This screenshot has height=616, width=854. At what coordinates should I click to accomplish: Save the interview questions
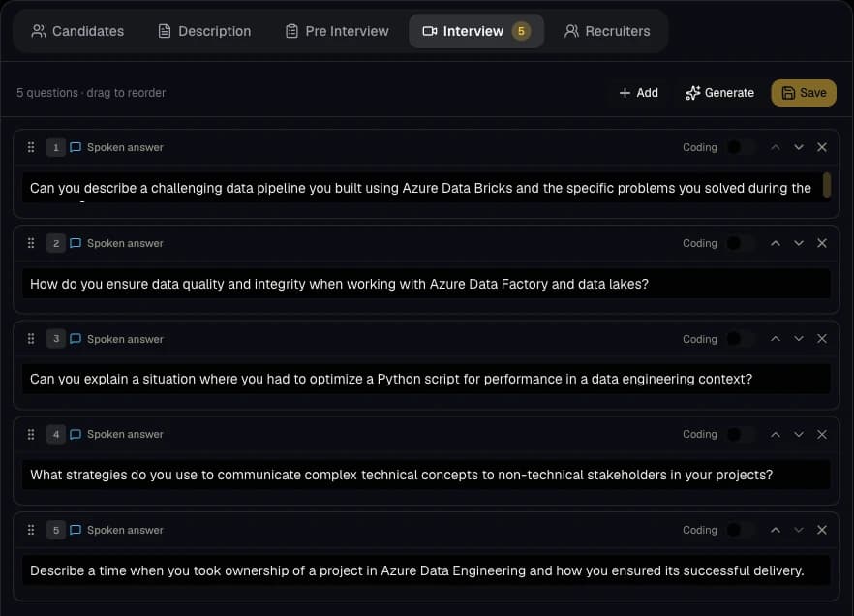pos(804,93)
